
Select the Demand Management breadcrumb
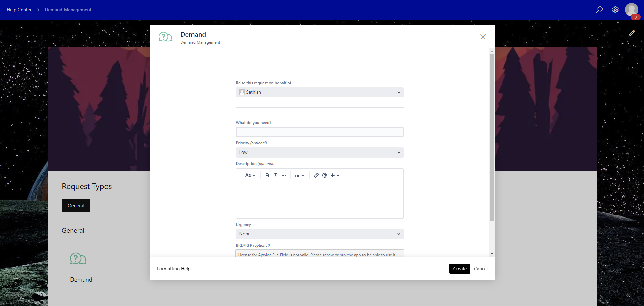tap(68, 10)
